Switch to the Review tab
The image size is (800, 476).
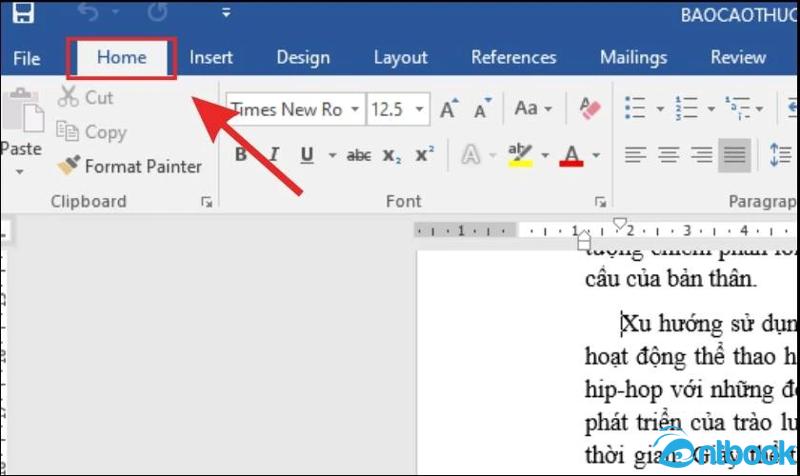click(x=738, y=57)
